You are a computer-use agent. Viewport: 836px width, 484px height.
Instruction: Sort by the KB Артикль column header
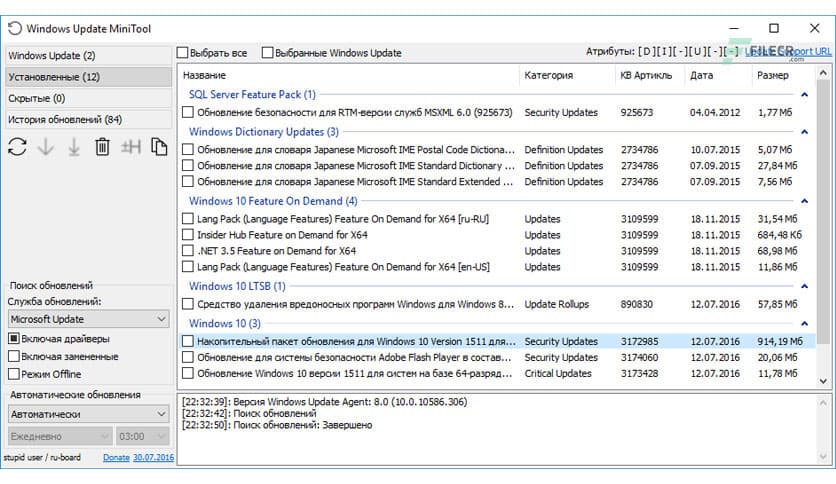click(650, 75)
